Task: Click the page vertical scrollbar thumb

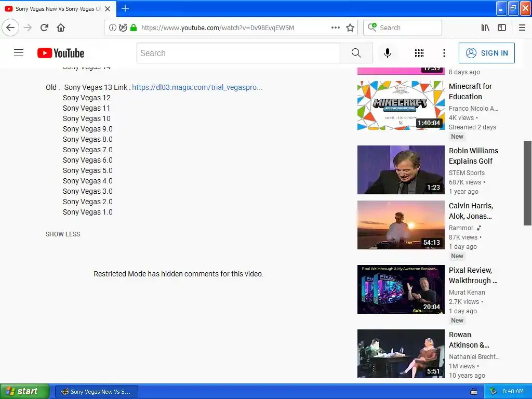Action: tap(527, 183)
